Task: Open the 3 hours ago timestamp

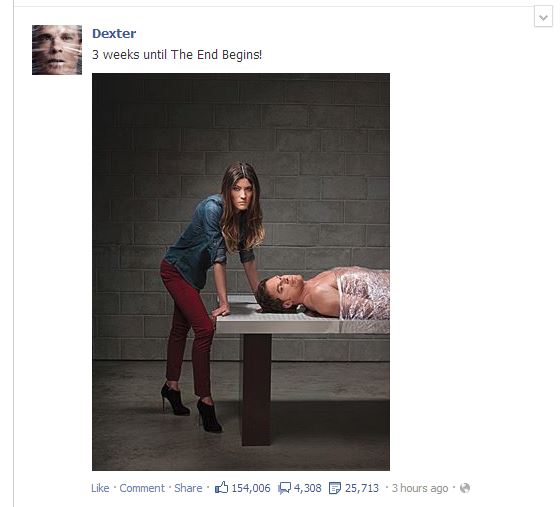Action: [x=420, y=488]
